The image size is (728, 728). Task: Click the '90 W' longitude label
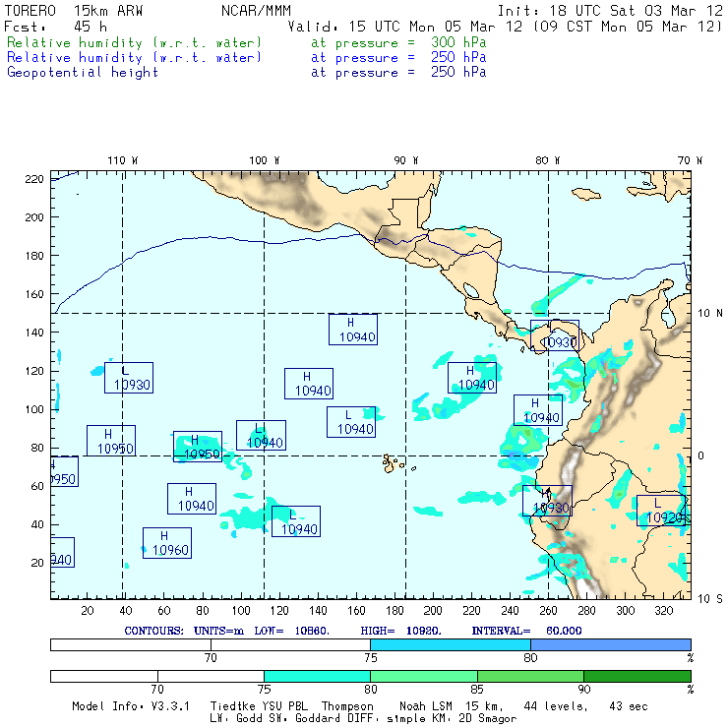[405, 160]
